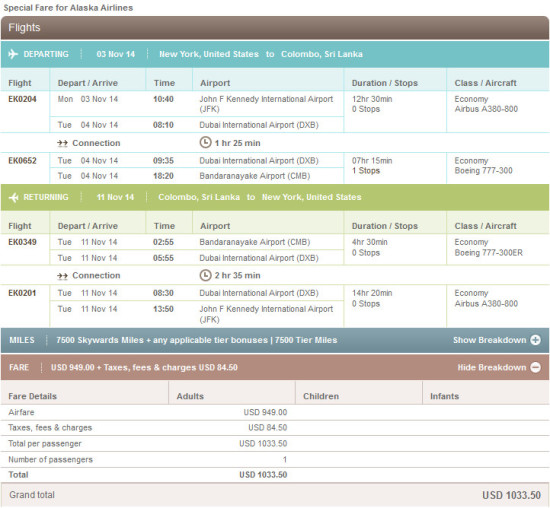The height and width of the screenshot is (508, 550).
Task: Click arrival time 08:10
Action: [163, 125]
